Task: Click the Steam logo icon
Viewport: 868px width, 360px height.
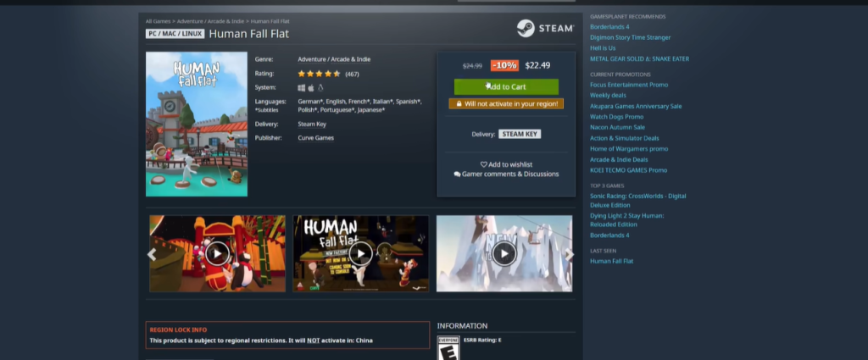Action: pyautogui.click(x=524, y=28)
